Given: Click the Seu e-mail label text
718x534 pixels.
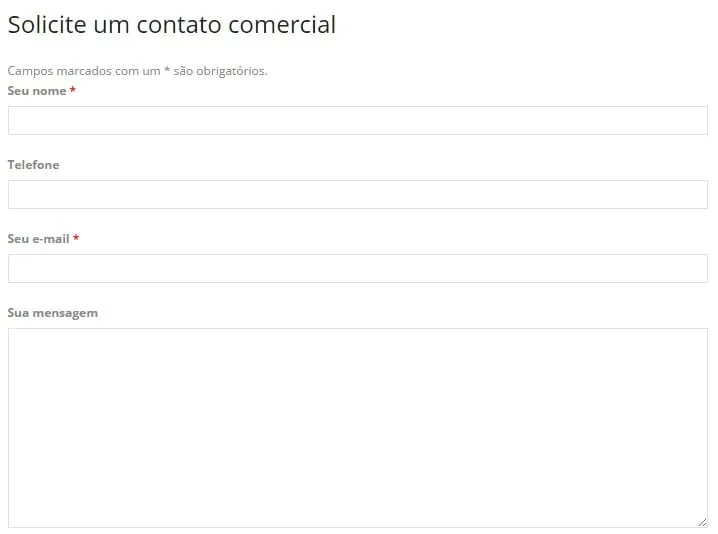Looking at the screenshot, I should coord(38,239).
